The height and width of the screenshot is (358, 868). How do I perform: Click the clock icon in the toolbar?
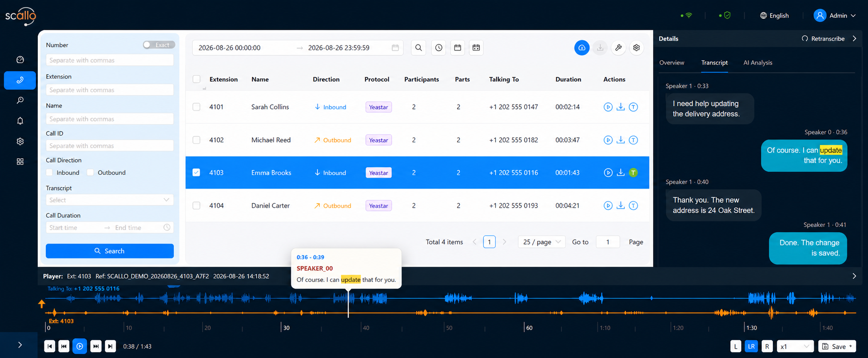tap(439, 48)
